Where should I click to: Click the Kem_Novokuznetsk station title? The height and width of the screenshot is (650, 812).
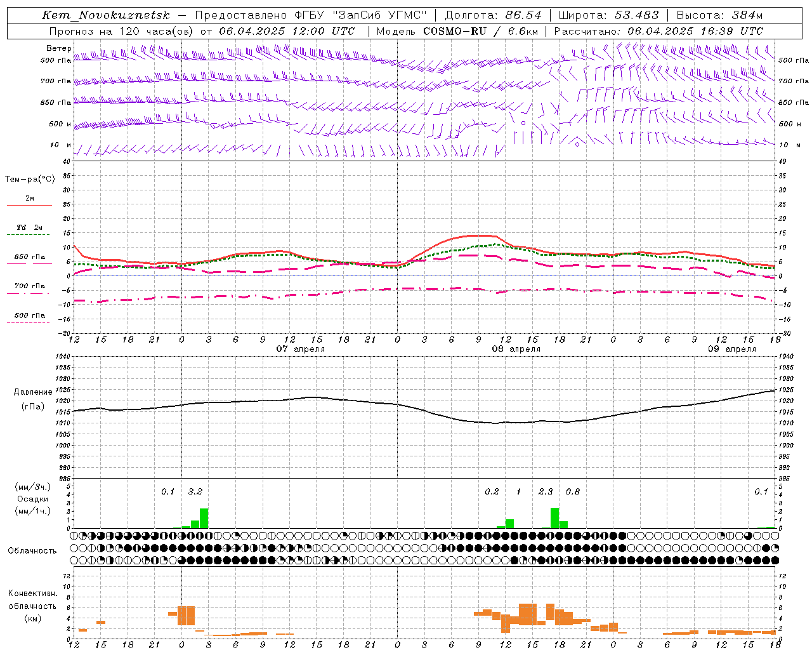pyautogui.click(x=106, y=15)
